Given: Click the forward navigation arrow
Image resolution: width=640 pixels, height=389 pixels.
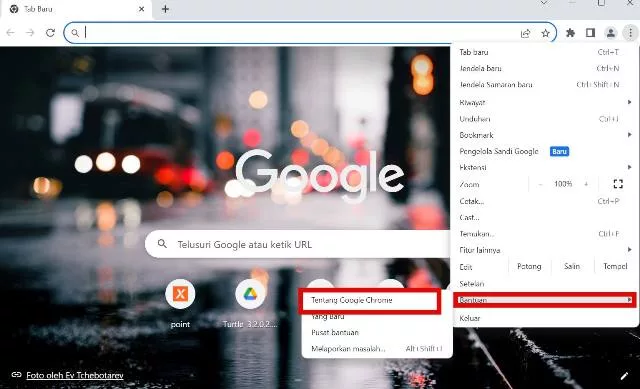Looking at the screenshot, I should pos(30,33).
